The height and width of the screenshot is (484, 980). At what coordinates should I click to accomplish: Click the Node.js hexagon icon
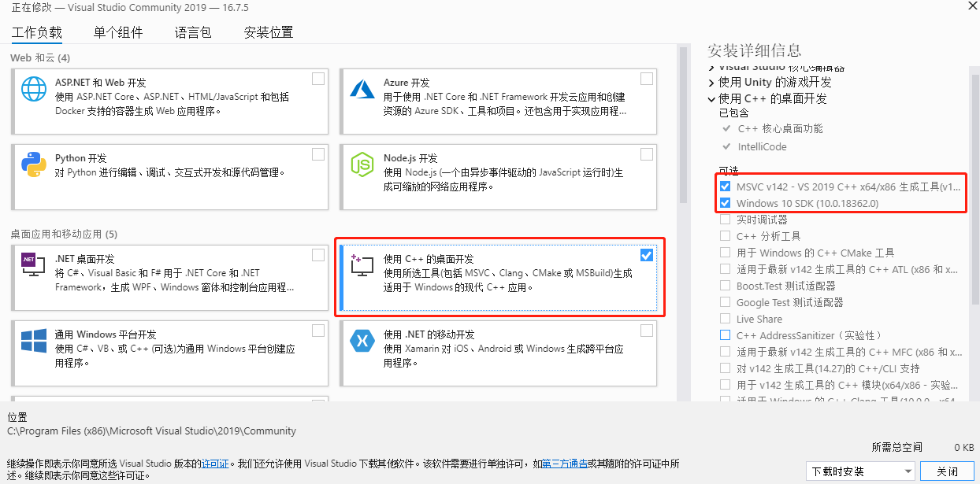(x=362, y=164)
